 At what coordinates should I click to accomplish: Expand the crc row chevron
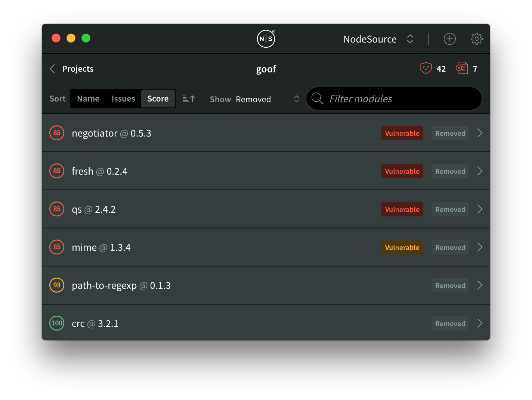(x=480, y=324)
